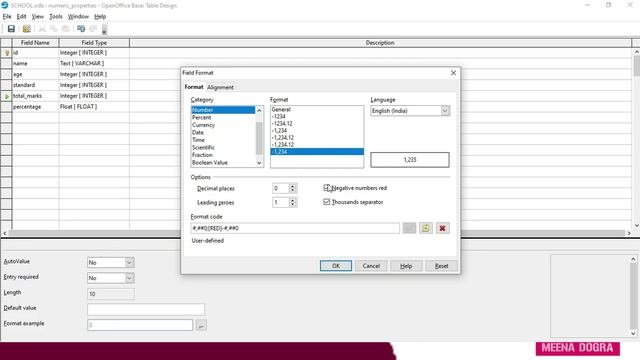
Task: Switch to the Alignment tab
Action: click(x=220, y=87)
